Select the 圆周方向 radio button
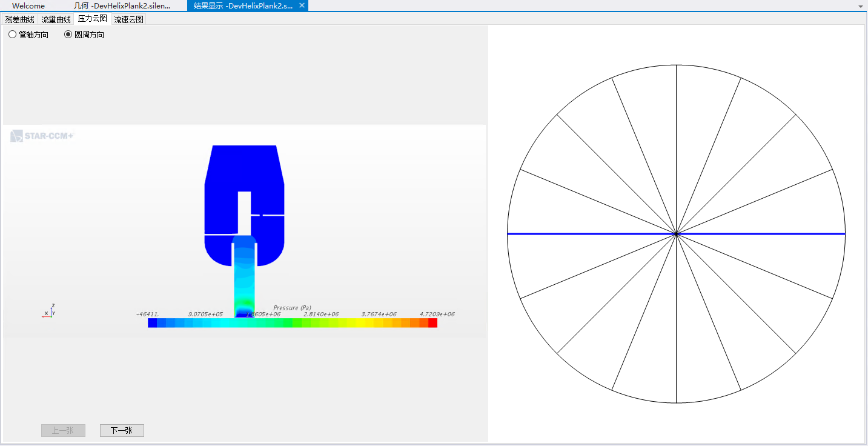 [68, 35]
